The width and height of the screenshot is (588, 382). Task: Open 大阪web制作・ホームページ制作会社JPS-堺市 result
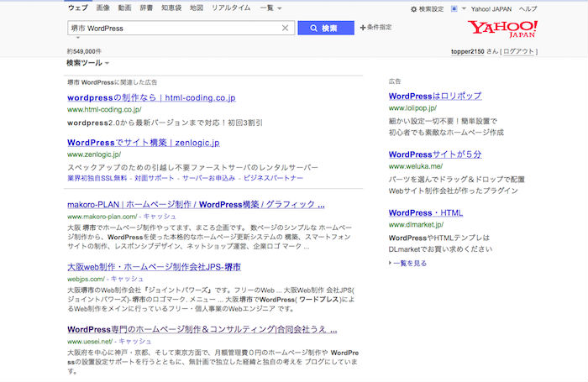(x=154, y=267)
